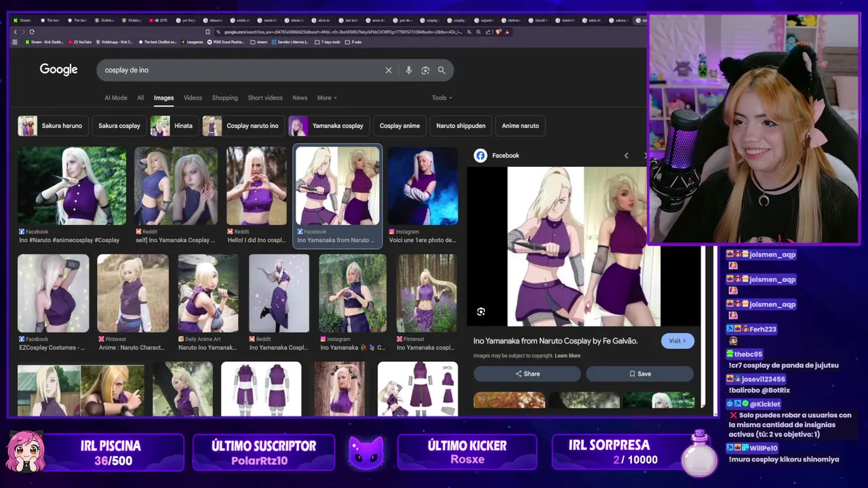The width and height of the screenshot is (868, 488).
Task: Select the Cosplay anime chip
Action: point(399,125)
